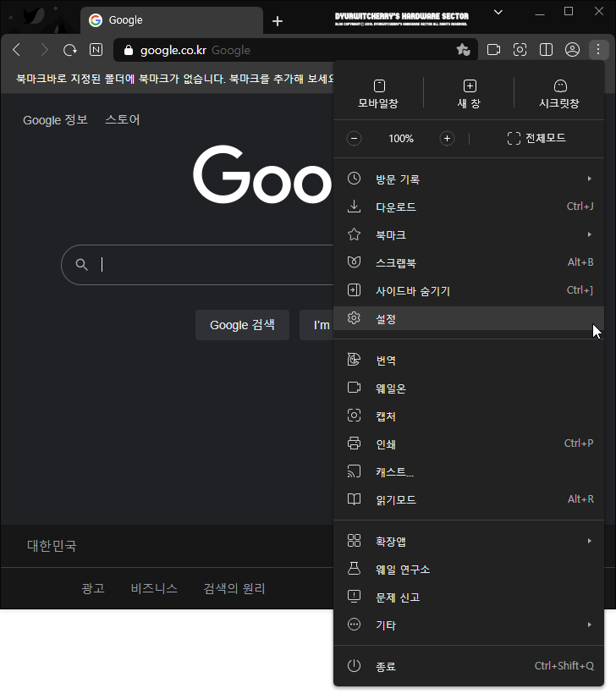Open 설정 settings from menu

[x=469, y=318]
